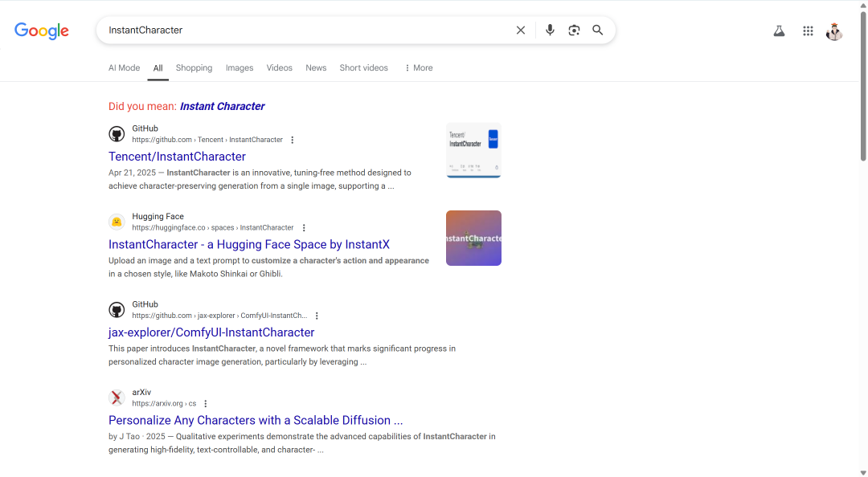Open Google Lens image search
This screenshot has height=477, width=868.
pyautogui.click(x=574, y=30)
